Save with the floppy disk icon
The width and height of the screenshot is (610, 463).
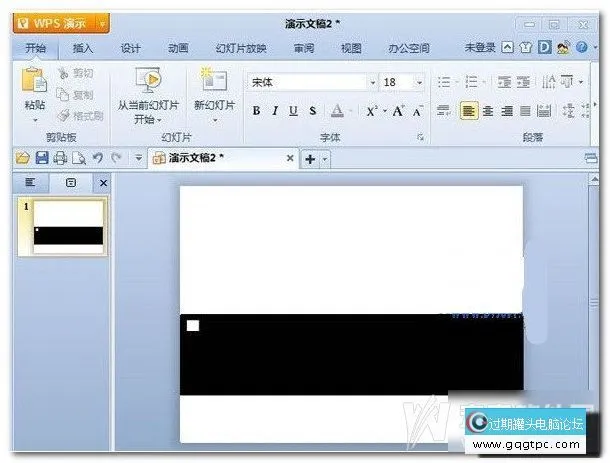tap(42, 158)
